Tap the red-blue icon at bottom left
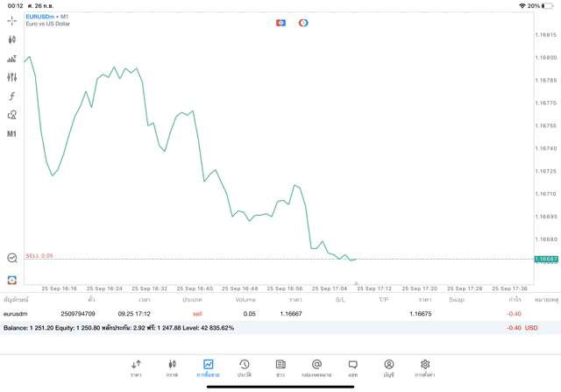Image resolution: width=561 pixels, height=392 pixels. click(11, 280)
